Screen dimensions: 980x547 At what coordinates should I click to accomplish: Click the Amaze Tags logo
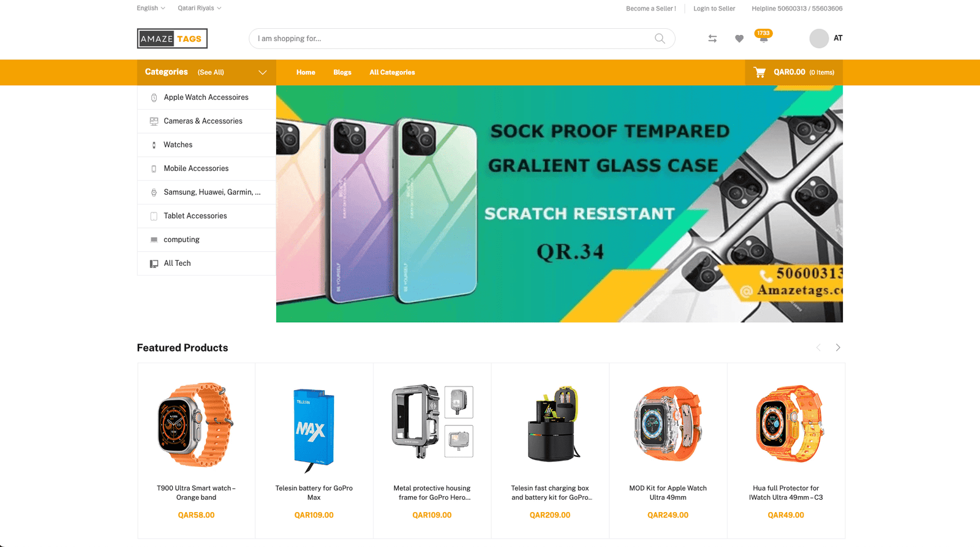click(172, 39)
